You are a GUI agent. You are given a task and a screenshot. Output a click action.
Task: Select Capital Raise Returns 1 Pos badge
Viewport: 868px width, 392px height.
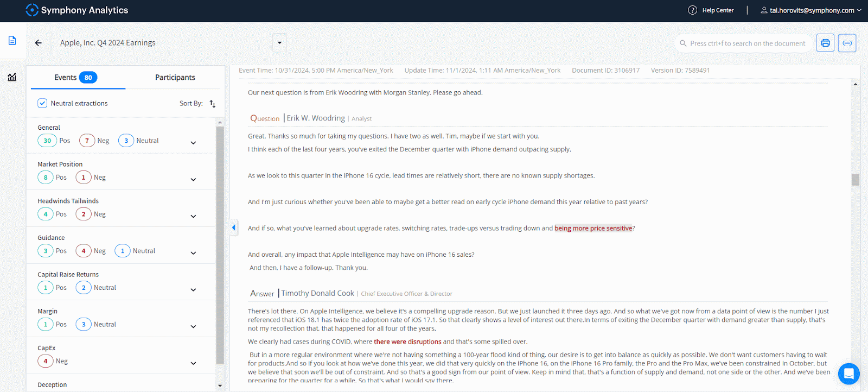46,288
